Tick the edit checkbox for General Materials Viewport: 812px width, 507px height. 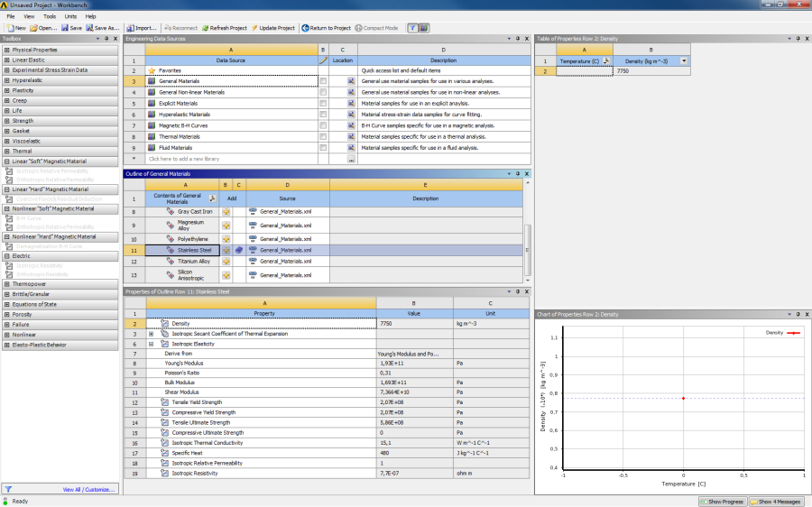323,80
